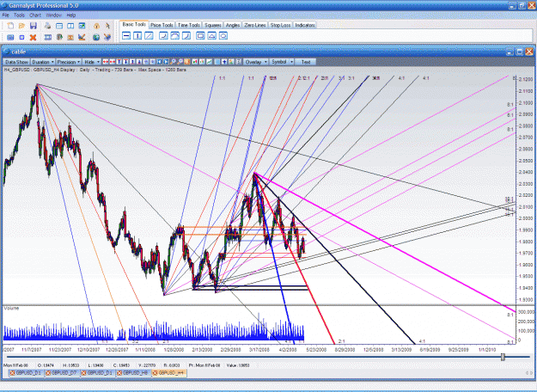537x392 pixels.
Task: Click the zoom in magnifier icon
Action: coord(173,62)
